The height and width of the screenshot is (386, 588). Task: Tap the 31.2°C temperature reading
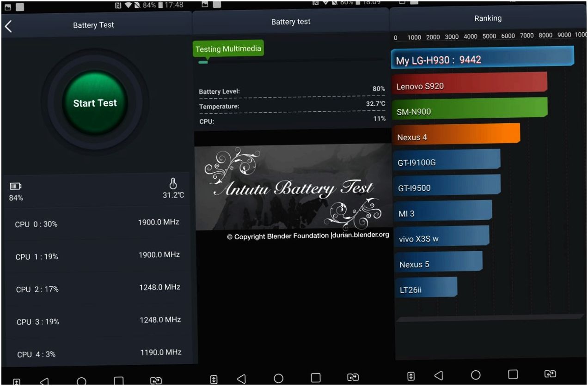click(x=173, y=195)
